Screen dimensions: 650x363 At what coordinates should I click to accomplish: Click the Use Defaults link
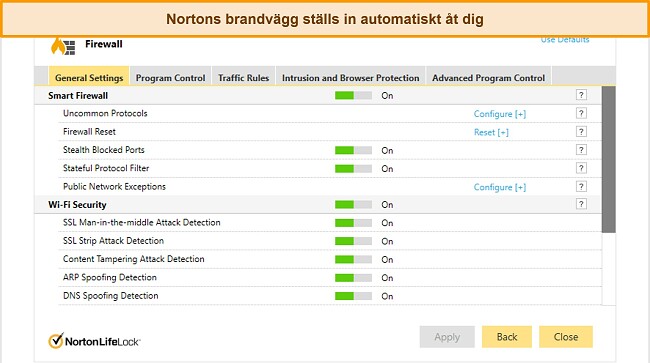coord(565,40)
